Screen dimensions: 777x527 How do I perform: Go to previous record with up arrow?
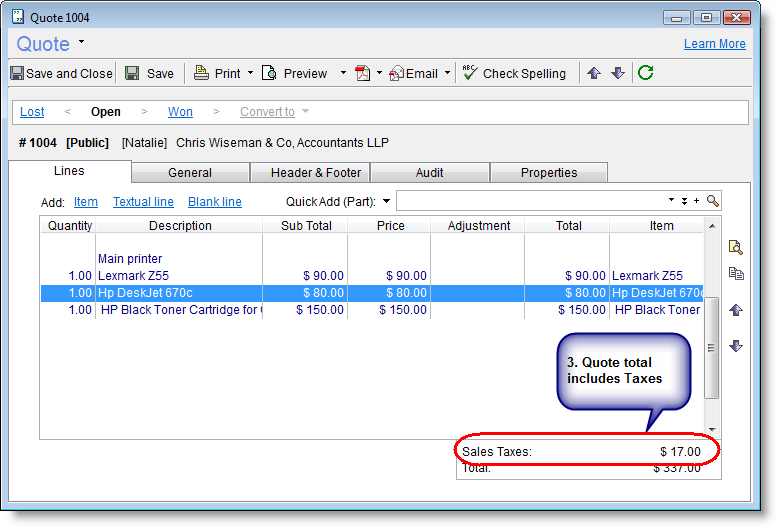click(x=594, y=73)
